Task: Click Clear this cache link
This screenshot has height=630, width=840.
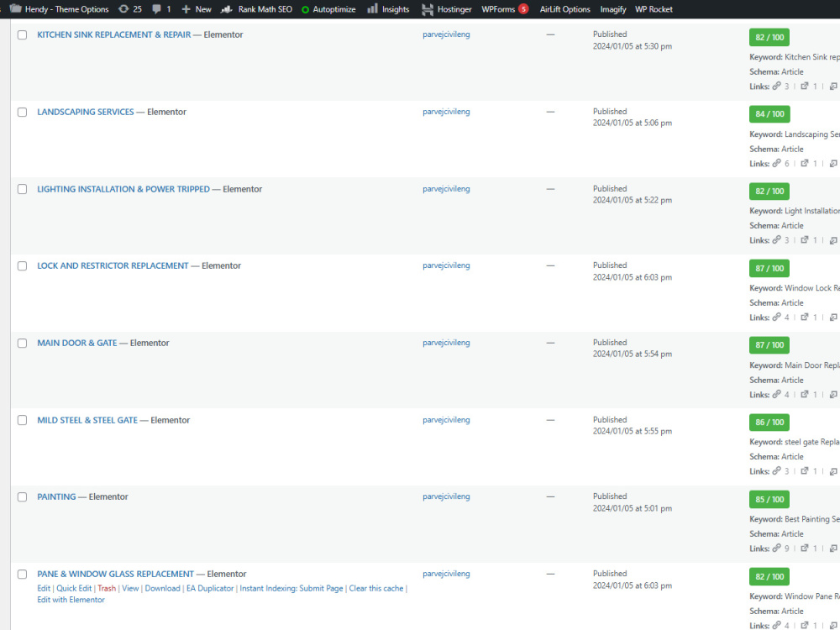Action: 376,588
